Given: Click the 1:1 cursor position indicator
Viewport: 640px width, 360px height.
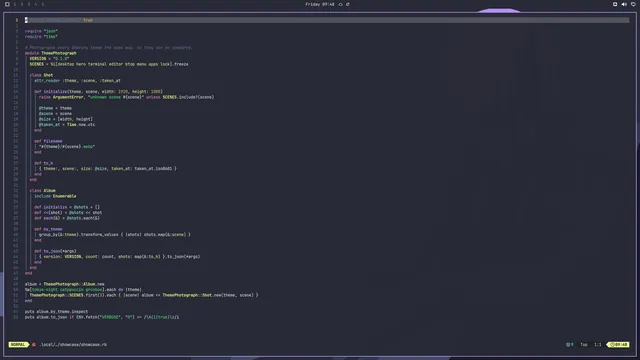Looking at the screenshot, I should (x=598, y=344).
